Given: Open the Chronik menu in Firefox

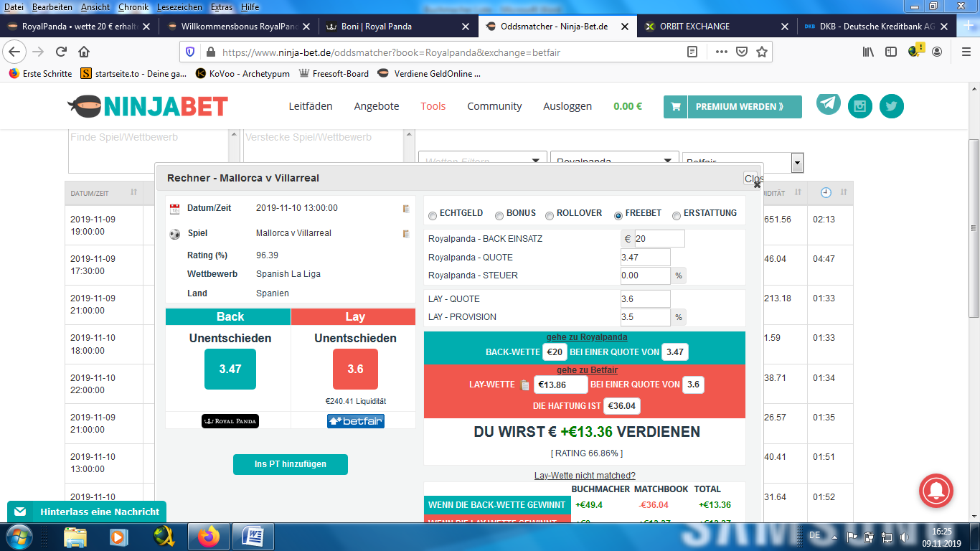Looking at the screenshot, I should click(133, 6).
